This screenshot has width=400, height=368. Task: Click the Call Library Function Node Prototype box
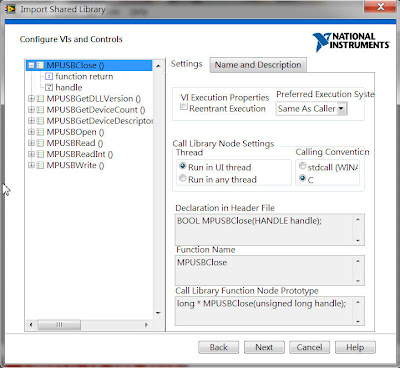[270, 311]
